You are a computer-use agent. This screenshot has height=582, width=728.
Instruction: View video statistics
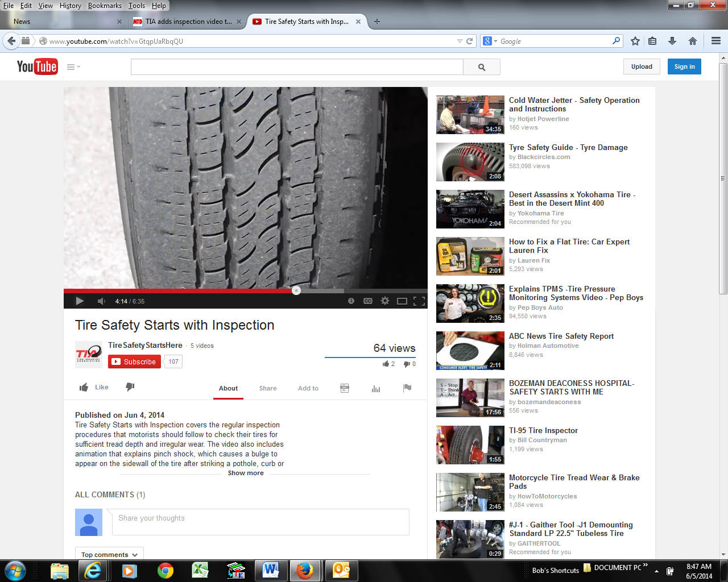coord(375,388)
